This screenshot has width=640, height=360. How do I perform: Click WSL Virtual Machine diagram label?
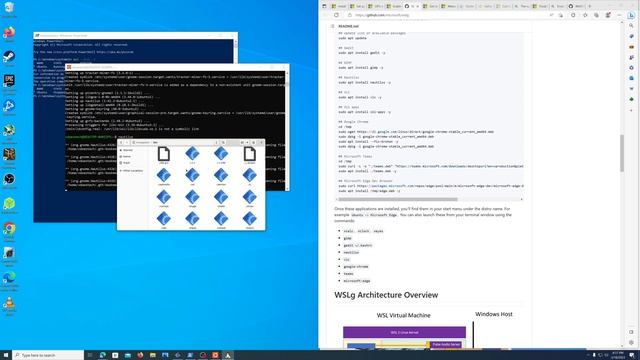point(403,315)
